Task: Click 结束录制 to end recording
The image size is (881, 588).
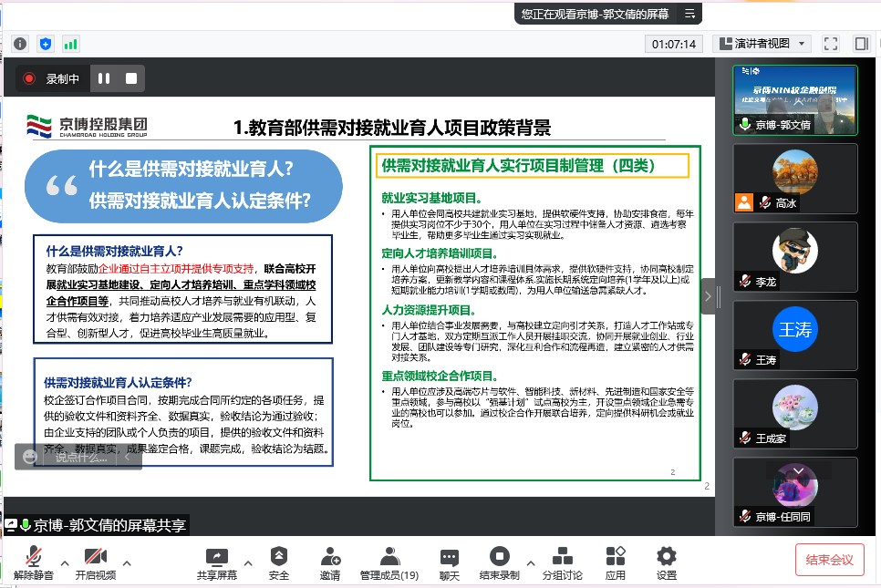Action: (500, 562)
